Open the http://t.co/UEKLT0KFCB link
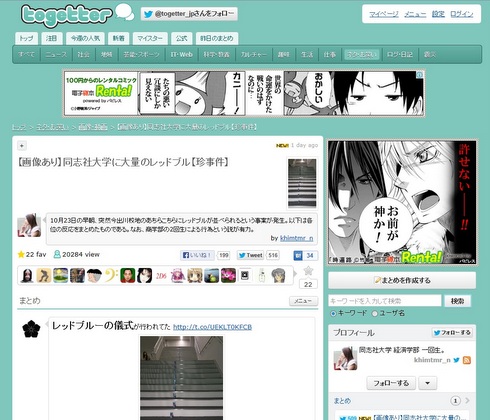This screenshot has width=490, height=420. 212,327
